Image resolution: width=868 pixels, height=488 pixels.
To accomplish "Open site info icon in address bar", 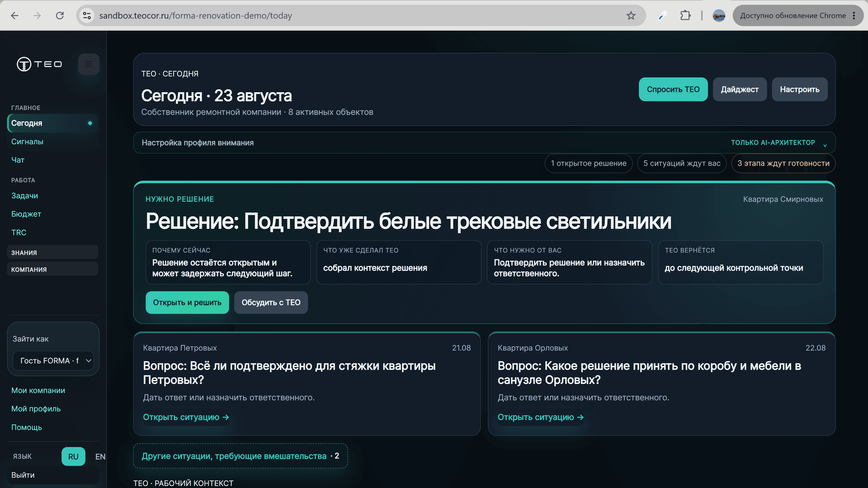I will pyautogui.click(x=87, y=16).
